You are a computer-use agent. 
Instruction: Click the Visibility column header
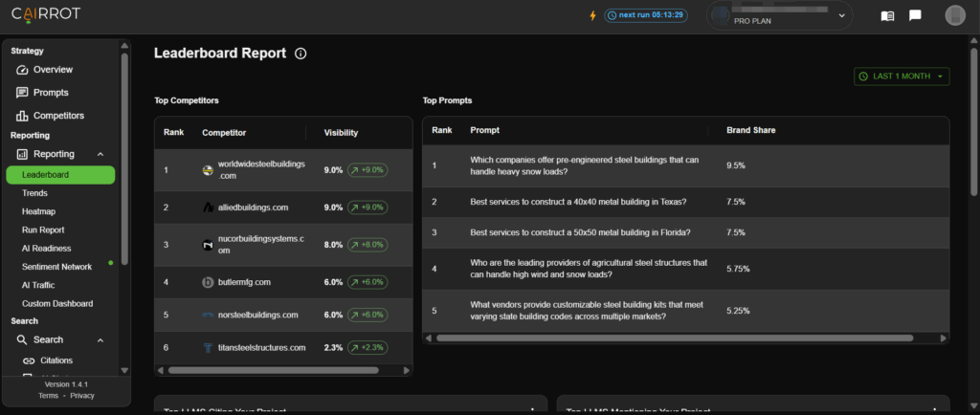[x=342, y=133]
